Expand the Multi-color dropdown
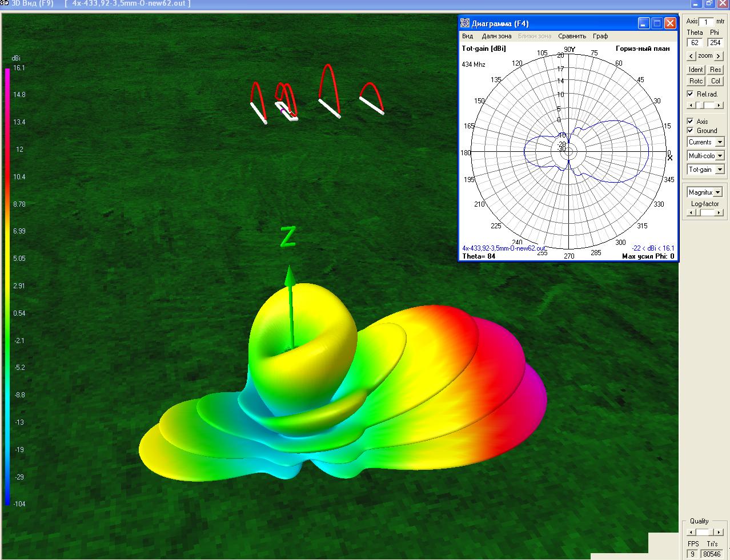The height and width of the screenshot is (560, 730). [719, 156]
